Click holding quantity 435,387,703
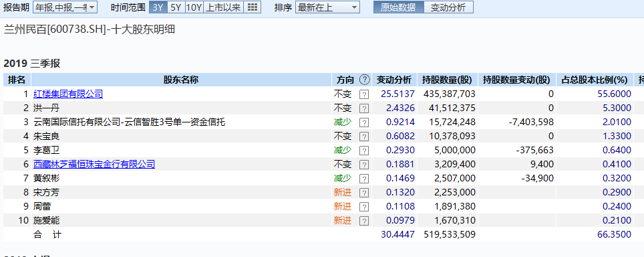 (x=450, y=94)
